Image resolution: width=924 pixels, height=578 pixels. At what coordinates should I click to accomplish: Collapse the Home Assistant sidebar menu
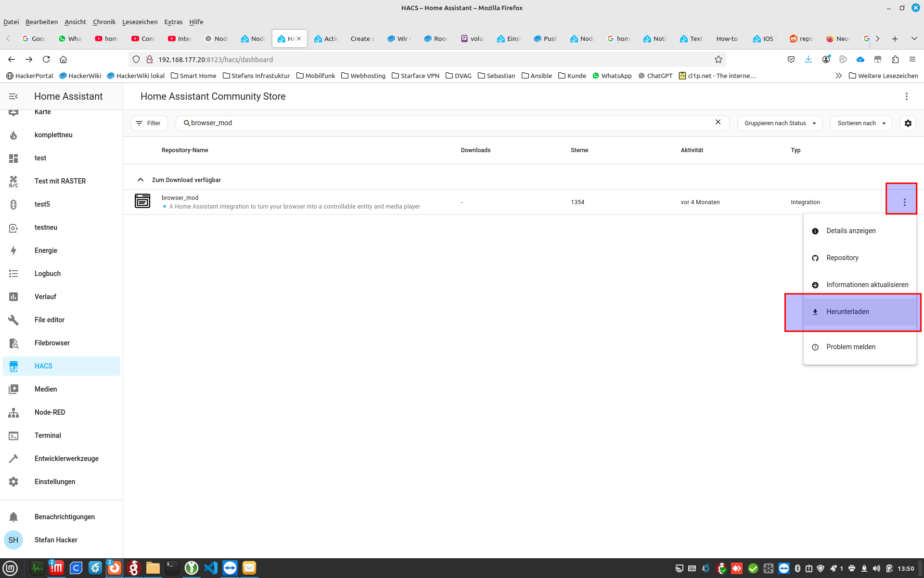[x=13, y=96]
